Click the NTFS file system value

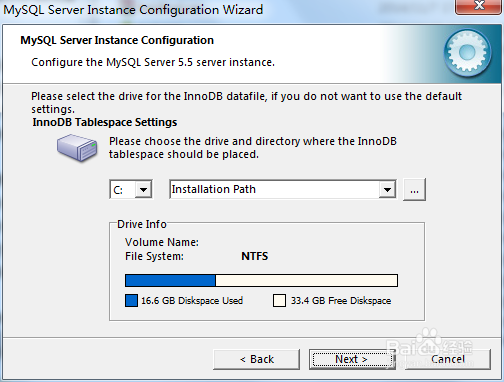pyautogui.click(x=255, y=256)
